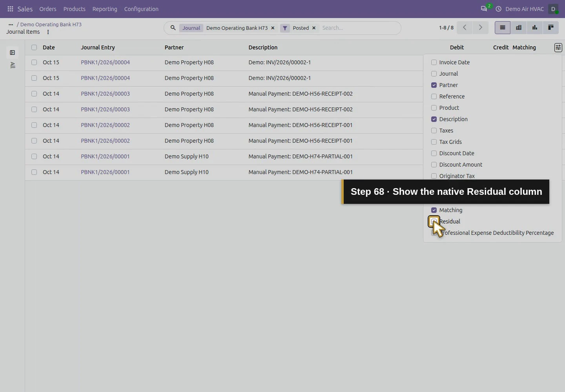Toggle the optional columns settings icon
The width and height of the screenshot is (565, 392).
point(558,47)
